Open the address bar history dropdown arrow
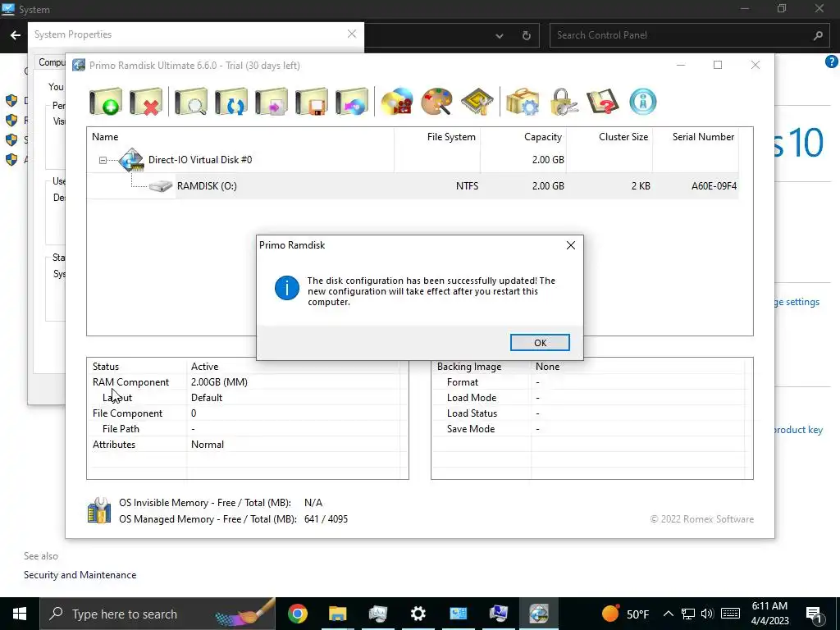 click(x=500, y=36)
